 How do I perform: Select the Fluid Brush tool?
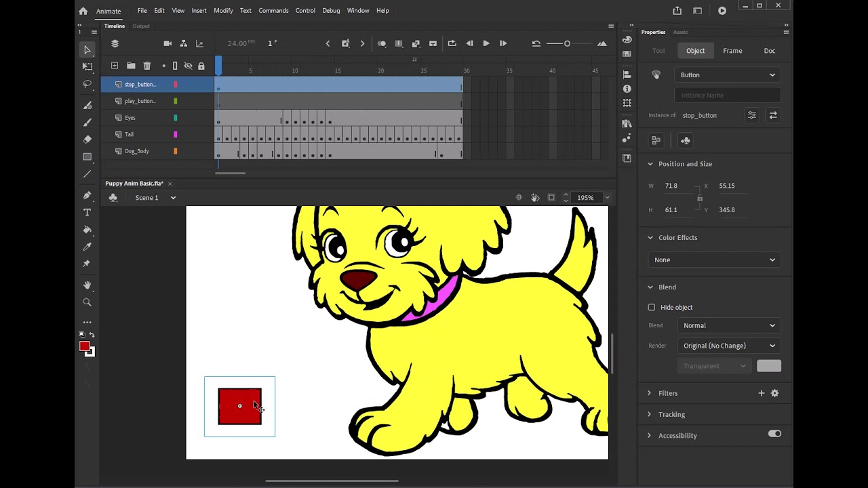click(x=87, y=105)
